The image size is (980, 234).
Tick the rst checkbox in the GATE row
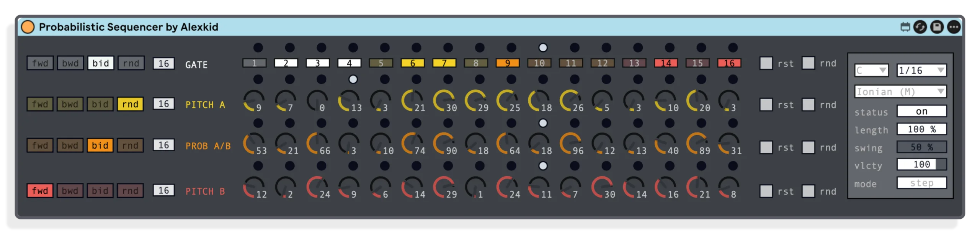[766, 63]
